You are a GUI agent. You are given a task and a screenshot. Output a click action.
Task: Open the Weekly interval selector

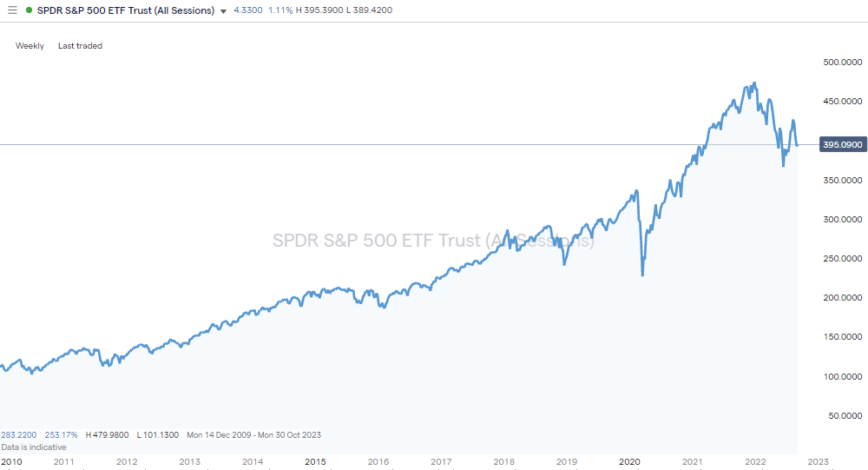(30, 46)
